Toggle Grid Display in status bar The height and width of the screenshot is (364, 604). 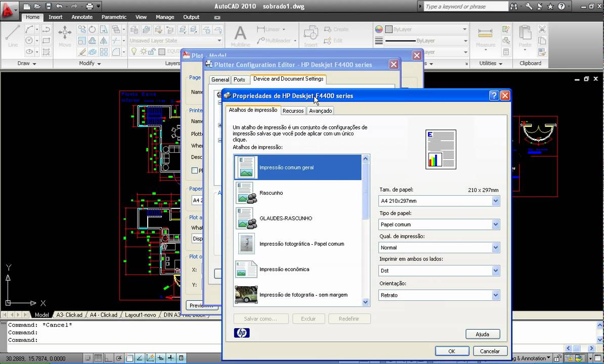(98, 358)
